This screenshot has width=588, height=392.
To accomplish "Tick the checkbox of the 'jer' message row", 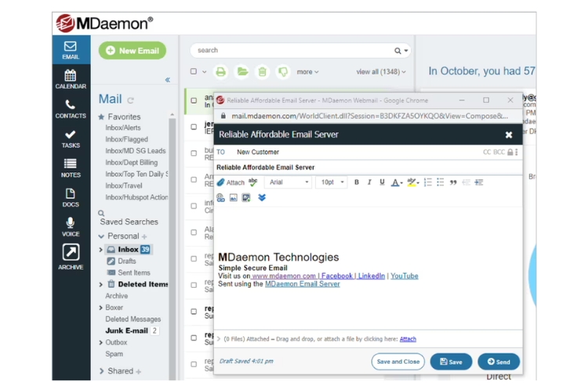I will 194,127.
